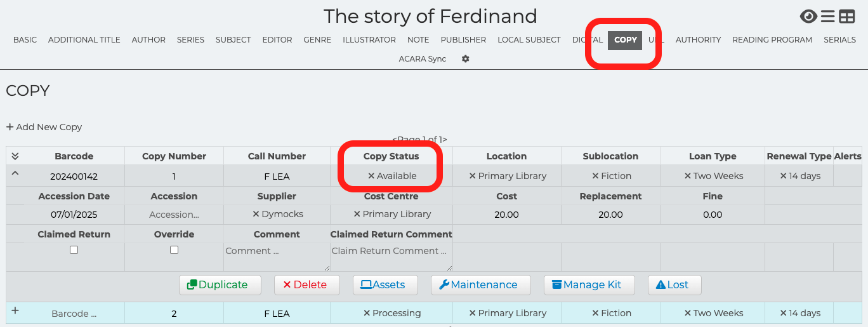Viewport: 868px width, 327px height.
Task: Click the eye view icon
Action: coord(808,17)
